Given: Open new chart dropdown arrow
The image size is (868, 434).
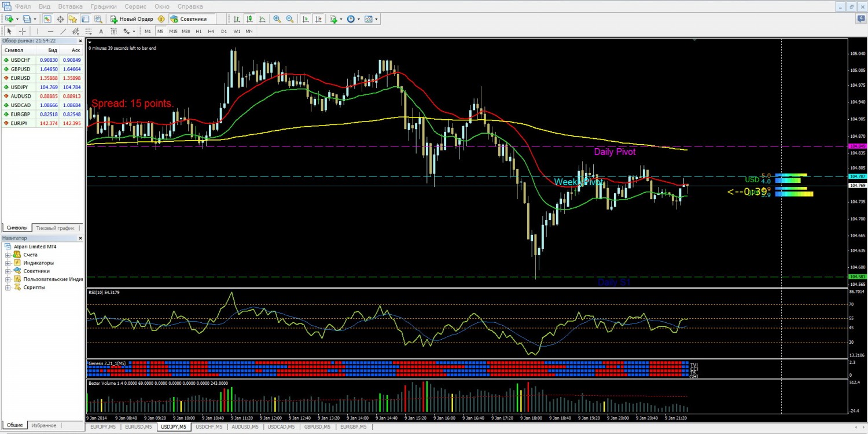Looking at the screenshot, I should point(17,19).
